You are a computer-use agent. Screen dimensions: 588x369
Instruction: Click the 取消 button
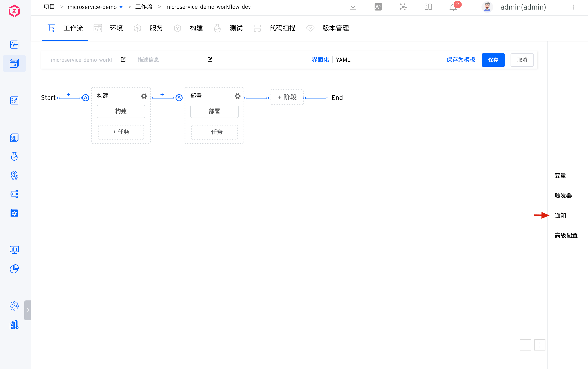[522, 60]
